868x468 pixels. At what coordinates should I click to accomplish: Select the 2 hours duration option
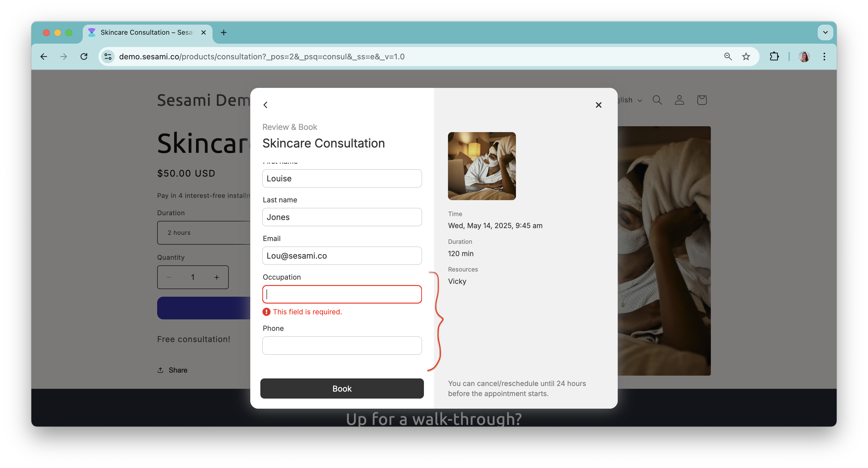pos(204,233)
